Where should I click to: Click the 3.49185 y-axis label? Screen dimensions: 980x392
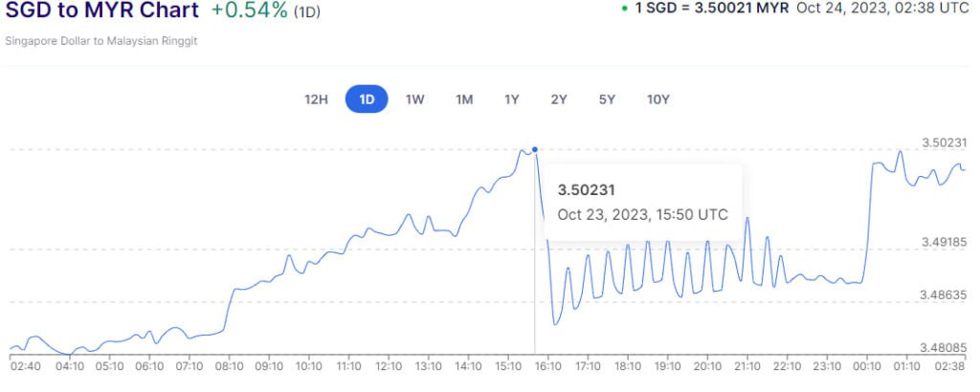tap(945, 242)
